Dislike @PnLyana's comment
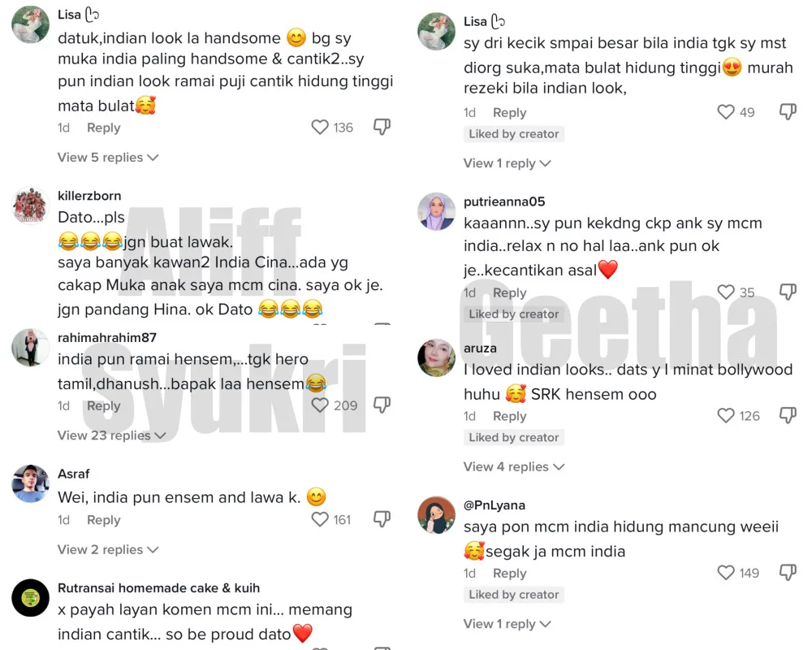Image resolution: width=812 pixels, height=650 pixels. 788,572
